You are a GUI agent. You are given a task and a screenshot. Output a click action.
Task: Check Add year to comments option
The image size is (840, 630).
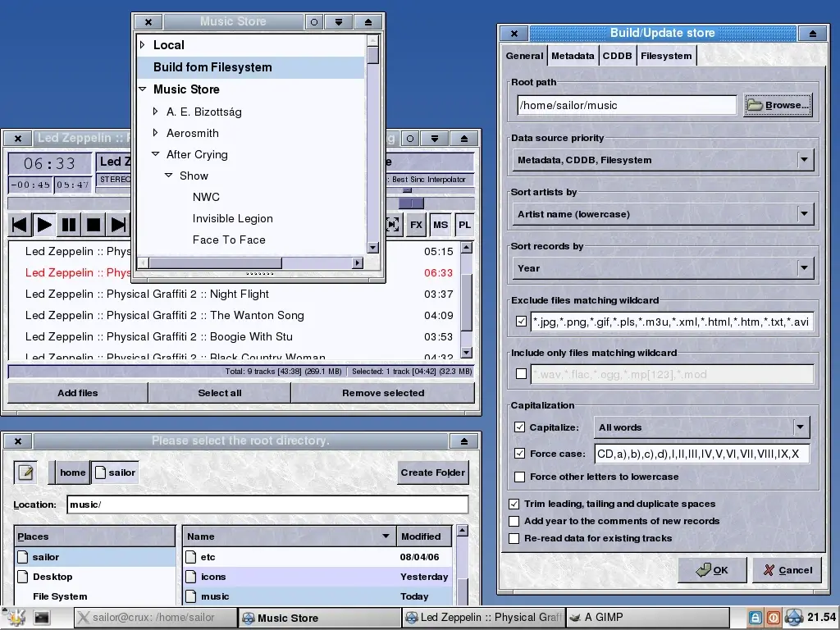point(514,521)
